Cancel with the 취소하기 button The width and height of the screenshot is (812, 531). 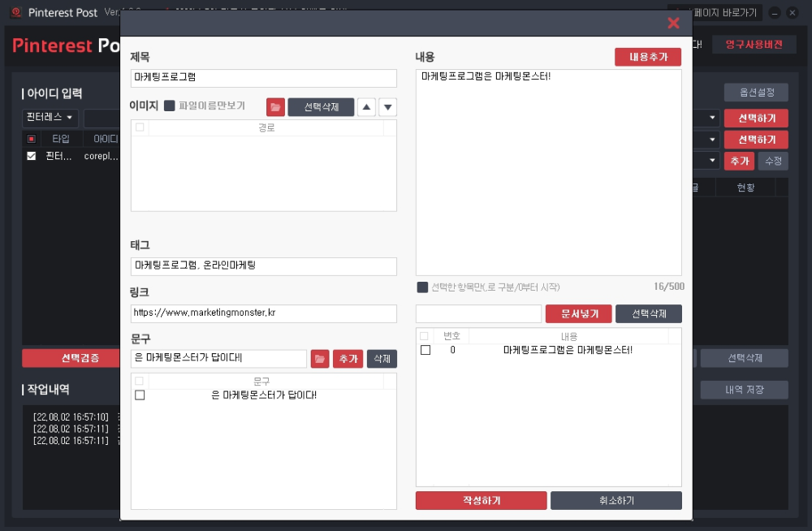[x=616, y=500]
